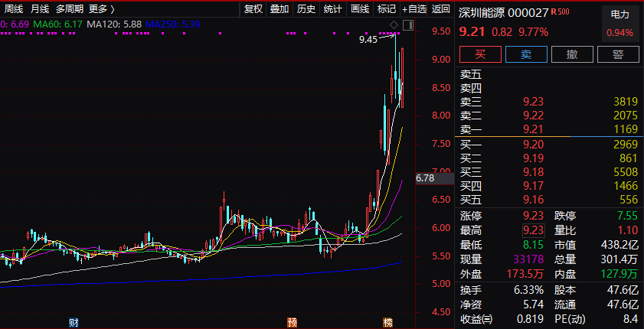
Task: Click the 警 alert button
Action: (618, 54)
